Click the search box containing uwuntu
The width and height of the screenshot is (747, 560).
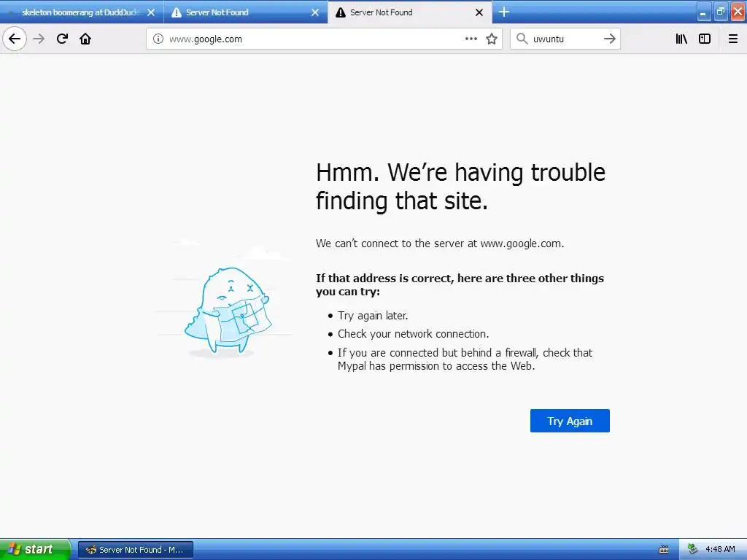[565, 39]
